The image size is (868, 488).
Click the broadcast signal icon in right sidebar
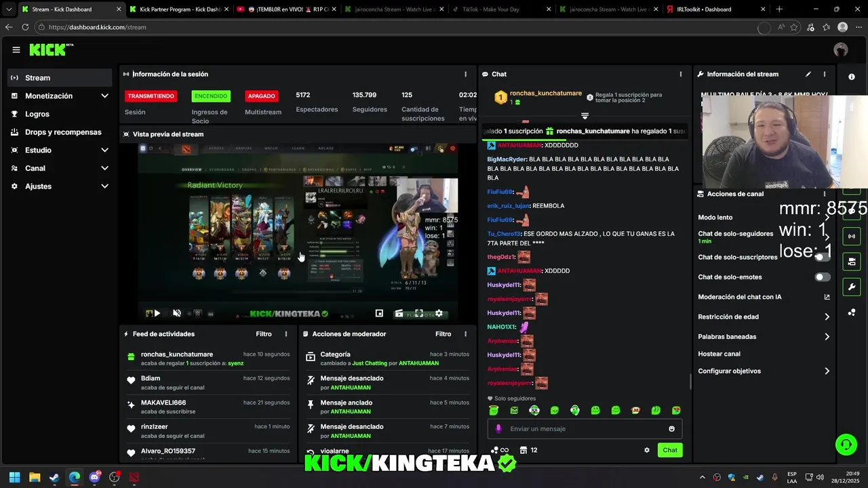pos(852,236)
